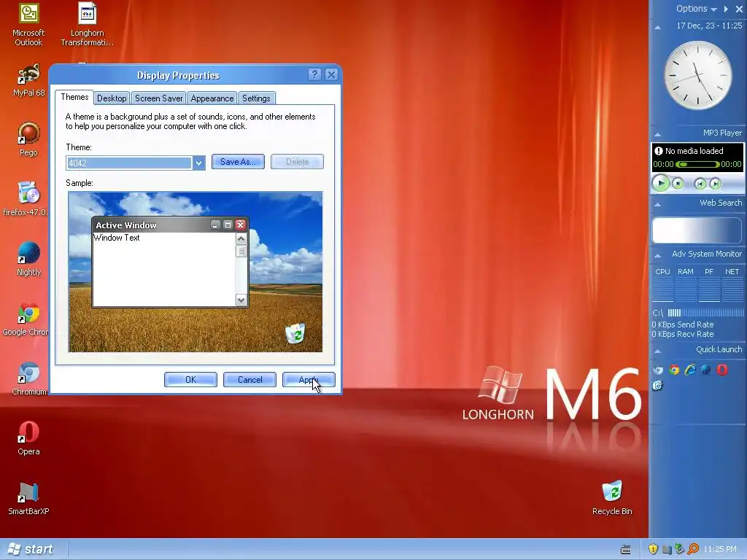Click the second-row Quick Launch icon
Image resolution: width=747 pixels, height=560 pixels.
pyautogui.click(x=658, y=385)
